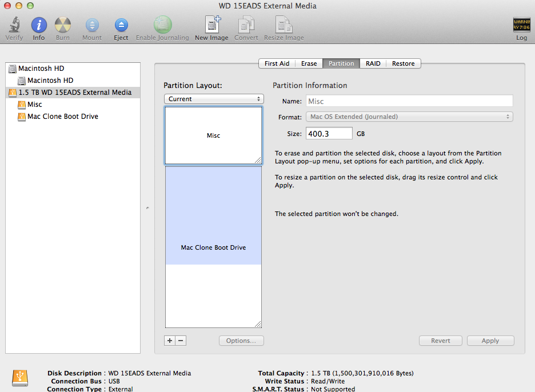Click the S.M.A.R.T. Status Not Supported value
Image resolution: width=535 pixels, height=392 pixels.
tap(333, 389)
